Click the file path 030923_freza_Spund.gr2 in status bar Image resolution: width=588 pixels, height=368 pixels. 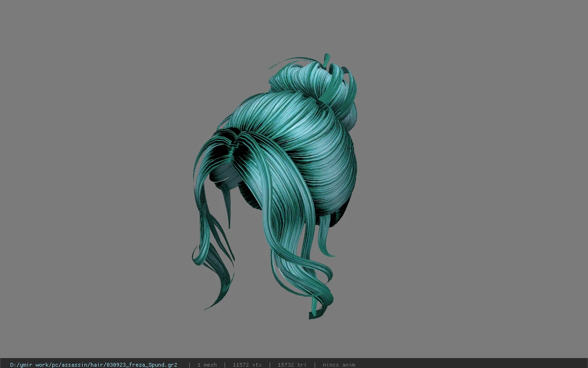click(94, 365)
